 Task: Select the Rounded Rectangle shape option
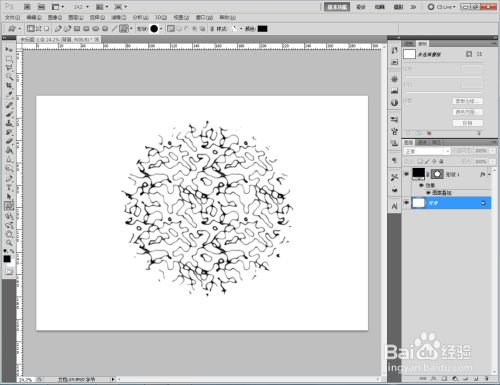click(x=86, y=29)
